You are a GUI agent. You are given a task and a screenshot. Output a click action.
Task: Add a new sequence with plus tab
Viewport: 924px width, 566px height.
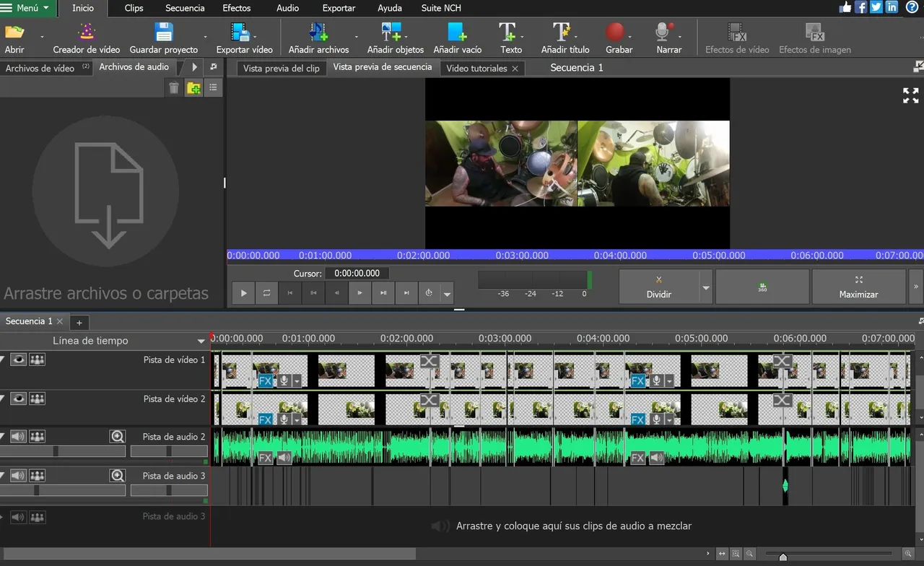tap(79, 322)
